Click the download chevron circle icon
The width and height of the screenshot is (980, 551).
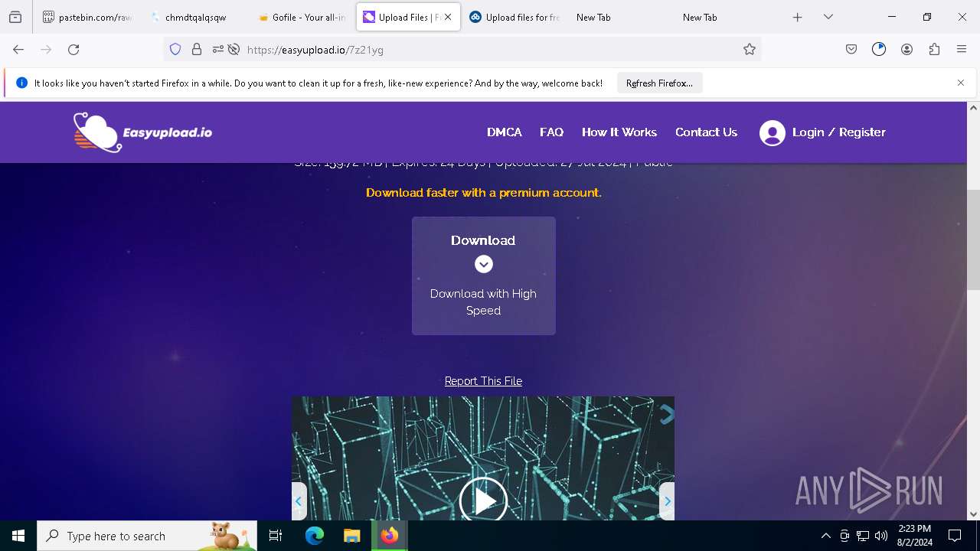click(x=484, y=264)
